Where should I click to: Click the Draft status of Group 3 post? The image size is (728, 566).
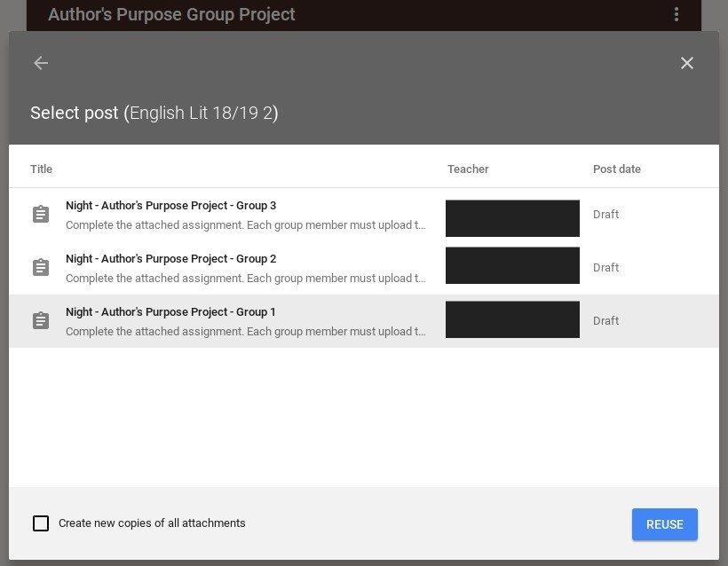click(x=605, y=215)
